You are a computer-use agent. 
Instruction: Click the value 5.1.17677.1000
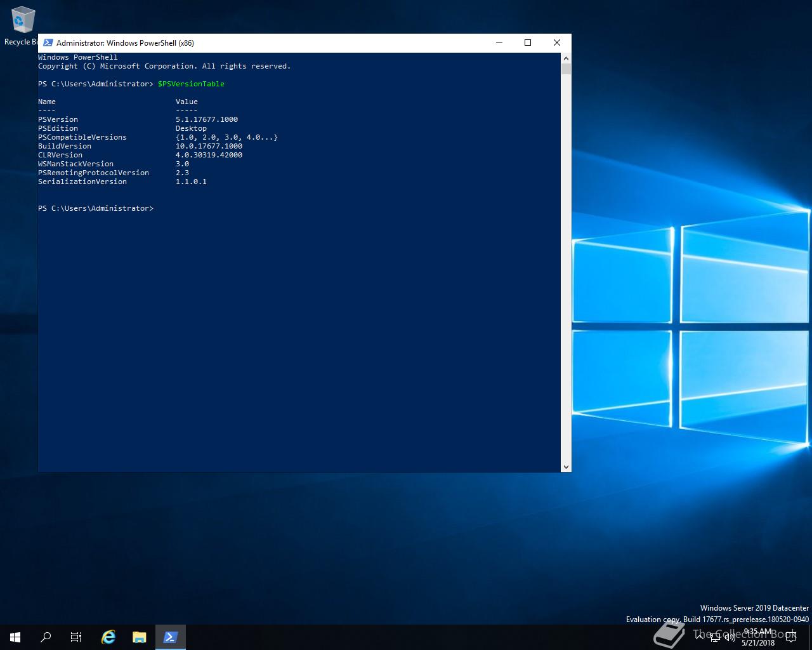coord(207,119)
